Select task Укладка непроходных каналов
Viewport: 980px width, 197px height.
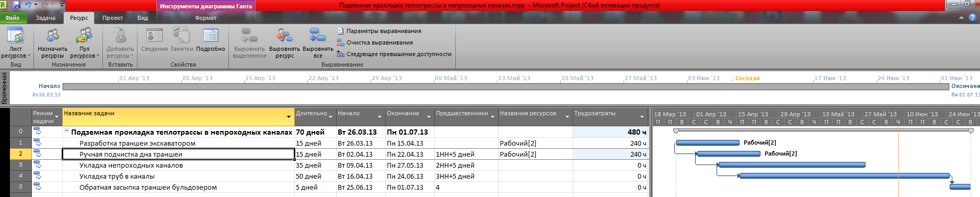coord(131,165)
